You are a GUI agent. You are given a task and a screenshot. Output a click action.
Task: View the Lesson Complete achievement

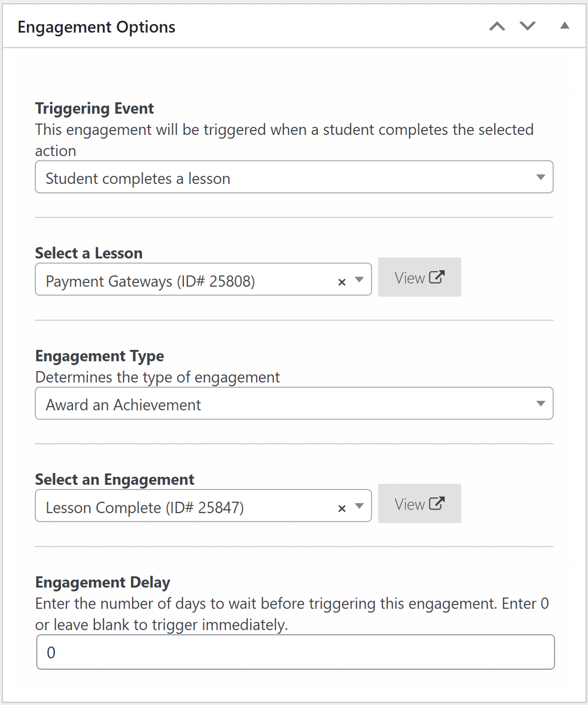point(419,504)
